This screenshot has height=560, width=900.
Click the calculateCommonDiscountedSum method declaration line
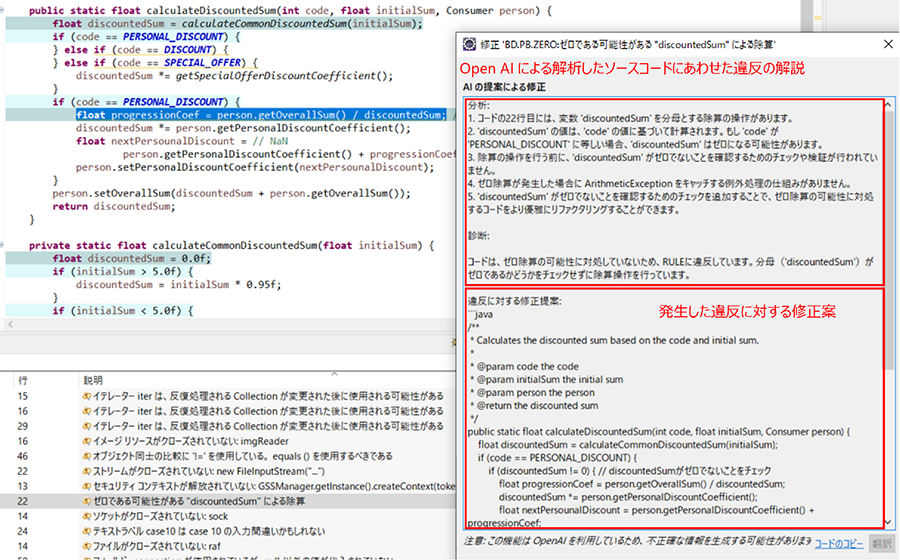pyautogui.click(x=231, y=245)
